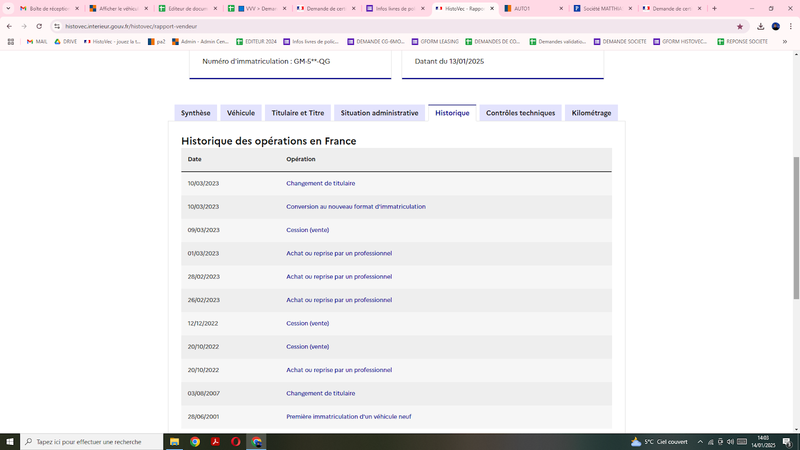Screen dimensions: 800x450
Task: Click the site information icon in address bar
Action: [x=57, y=26]
